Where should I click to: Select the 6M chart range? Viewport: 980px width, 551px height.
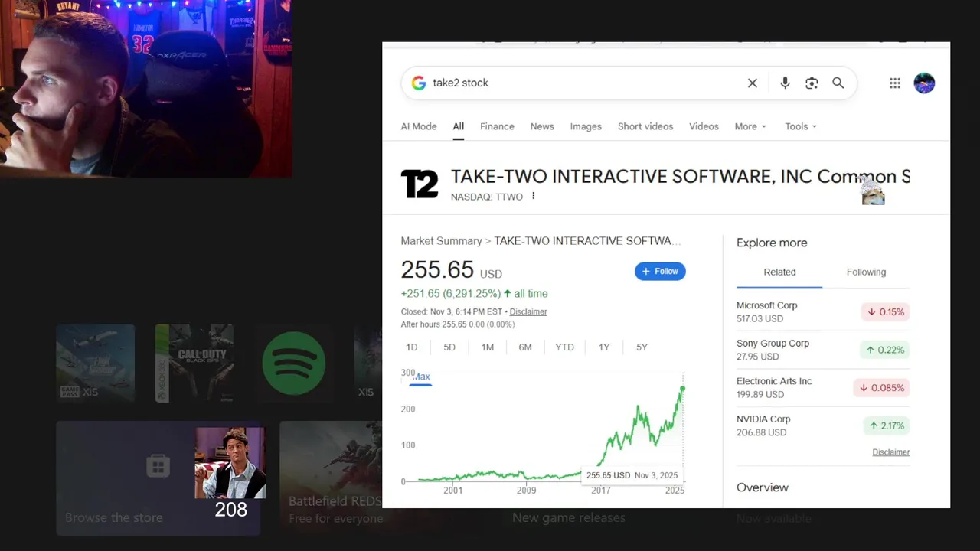click(525, 347)
